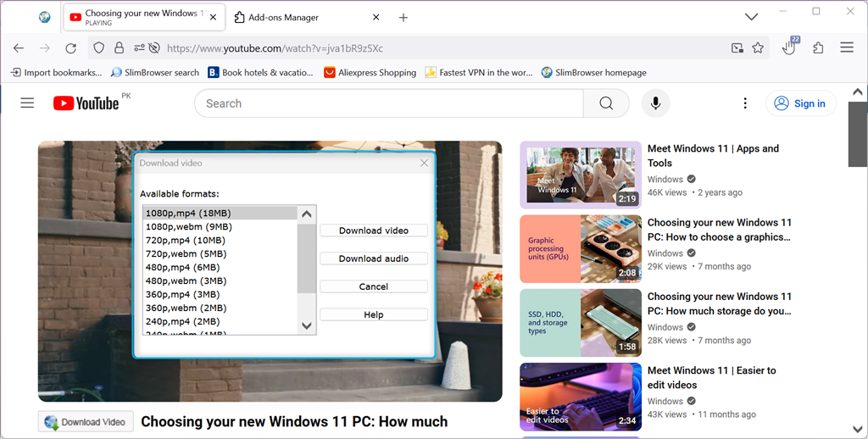Open SlimBrowser search bookmark
This screenshot has height=439, width=868.
[x=155, y=73]
